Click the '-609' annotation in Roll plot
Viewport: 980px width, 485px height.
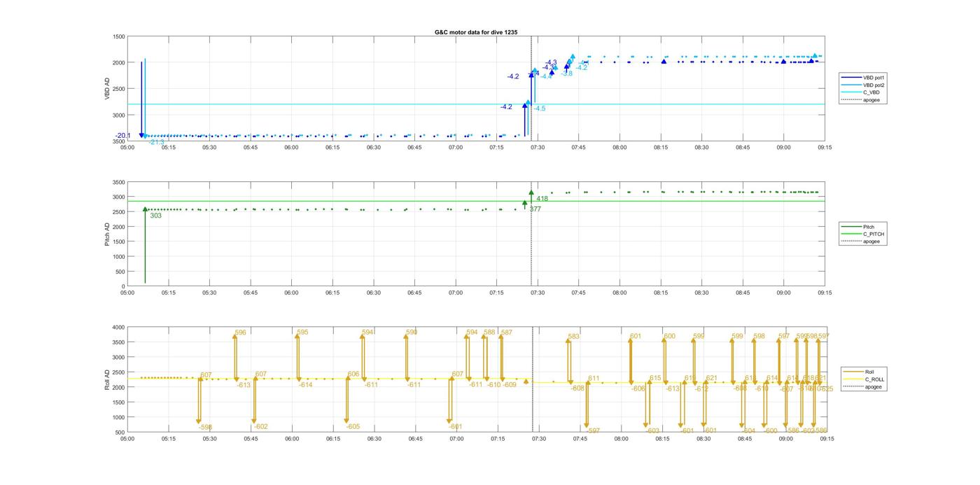[510, 384]
